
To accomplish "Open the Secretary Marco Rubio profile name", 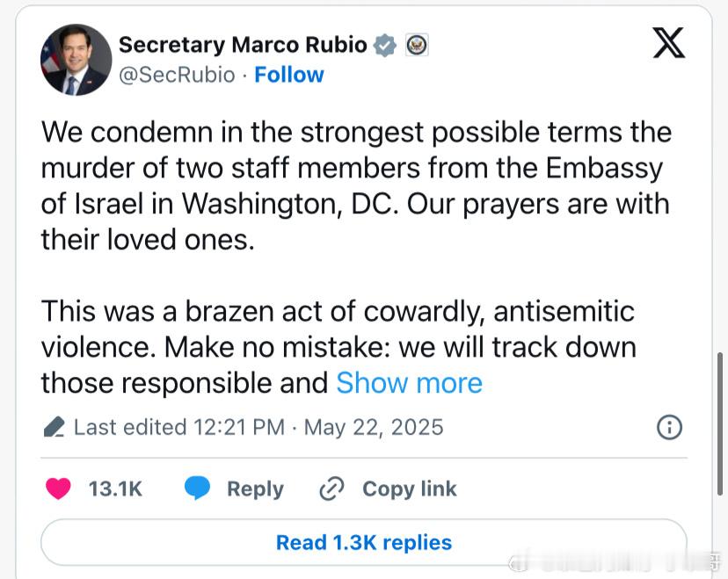I will coord(243,45).
